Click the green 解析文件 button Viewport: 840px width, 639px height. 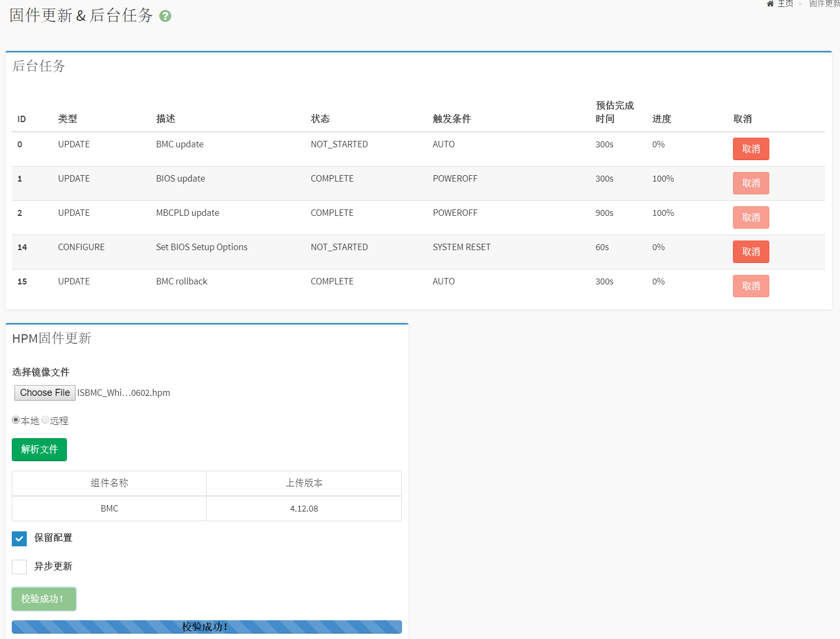tap(39, 449)
